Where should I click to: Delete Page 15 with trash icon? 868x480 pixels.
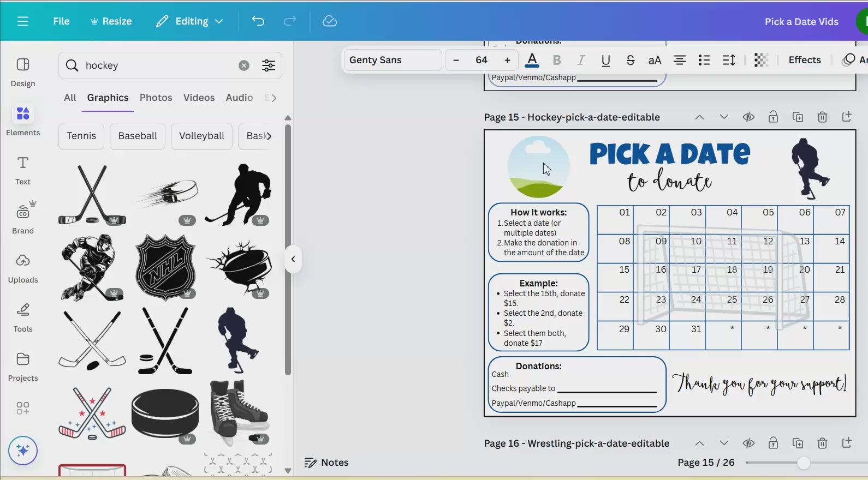(822, 117)
